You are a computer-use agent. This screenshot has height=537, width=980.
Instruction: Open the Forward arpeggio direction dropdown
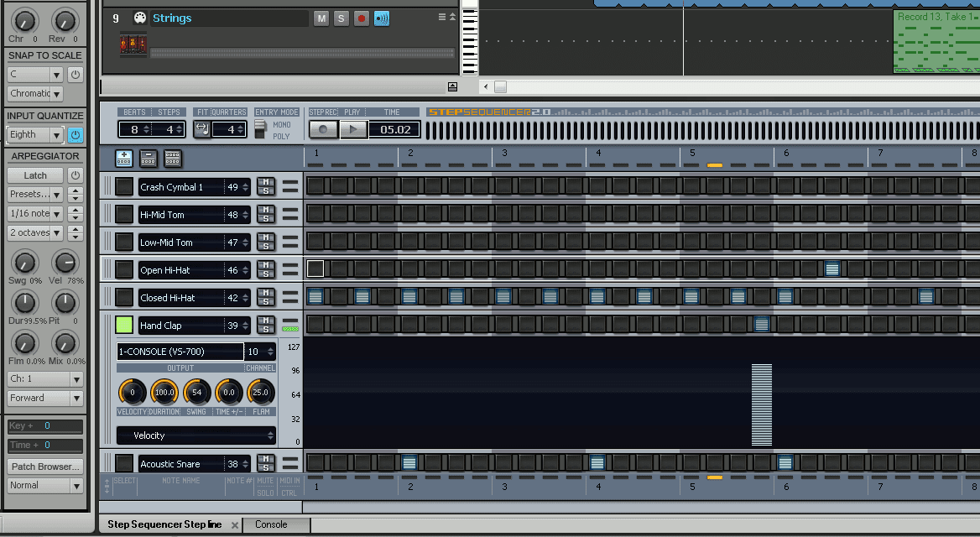pyautogui.click(x=45, y=399)
